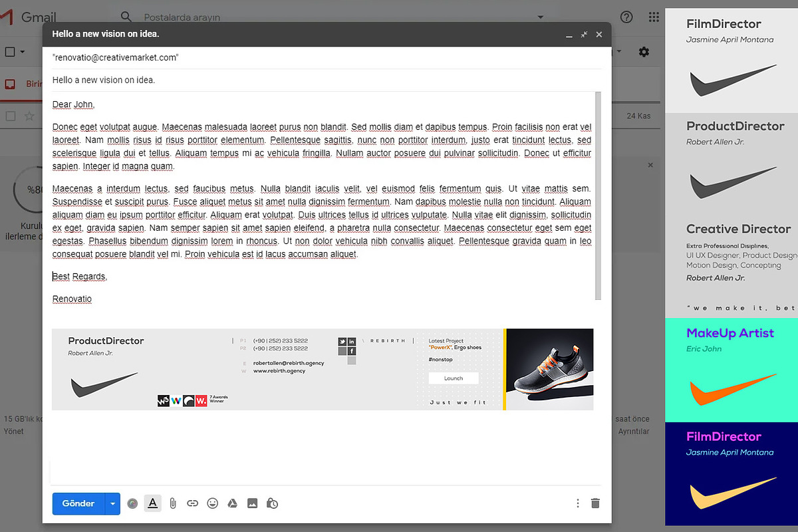Star the email in the inbox list

tap(29, 116)
